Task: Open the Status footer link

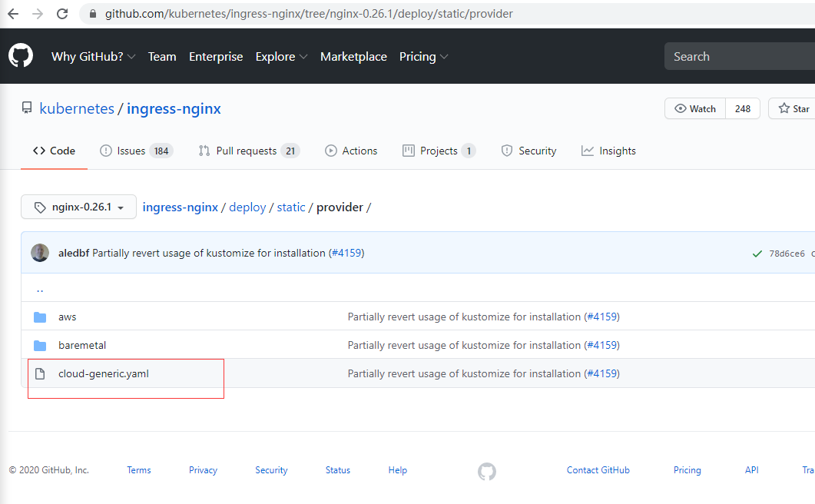Action: (338, 470)
